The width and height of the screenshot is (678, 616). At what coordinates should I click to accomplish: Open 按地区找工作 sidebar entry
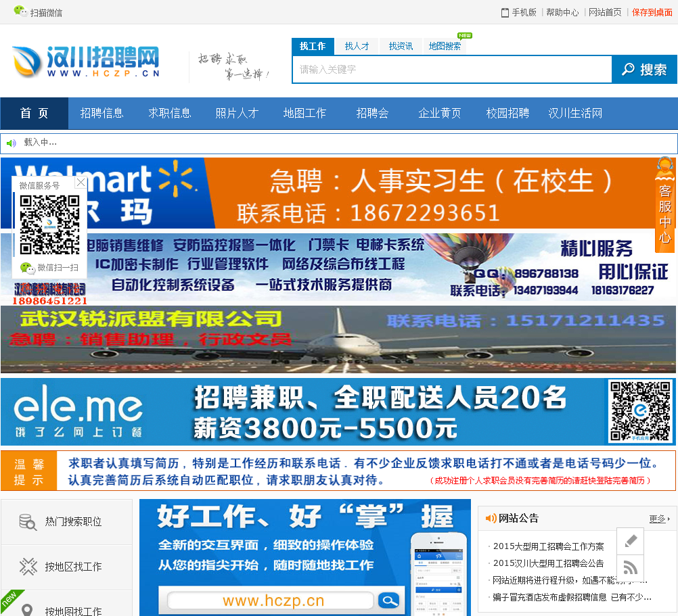[66, 567]
